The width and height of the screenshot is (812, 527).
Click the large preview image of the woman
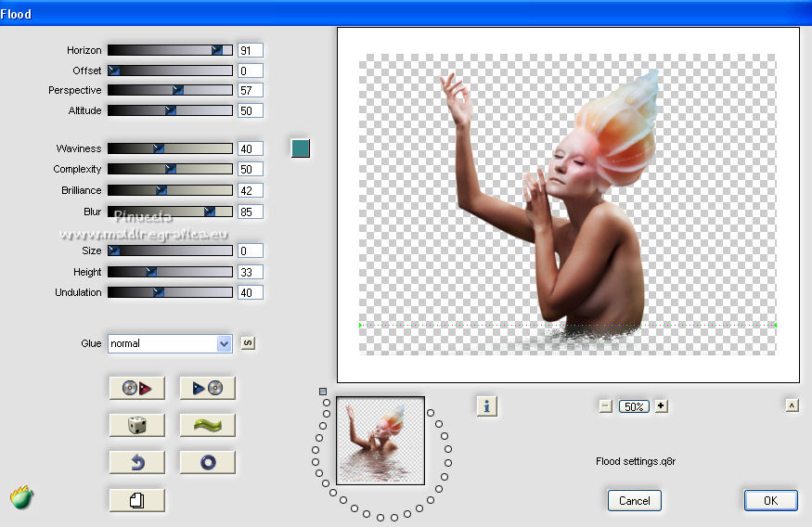(x=568, y=204)
